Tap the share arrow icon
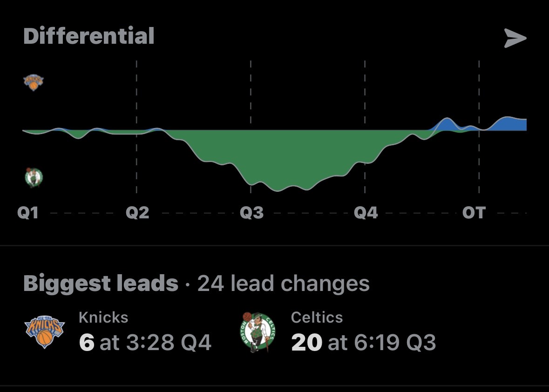 pyautogui.click(x=515, y=38)
